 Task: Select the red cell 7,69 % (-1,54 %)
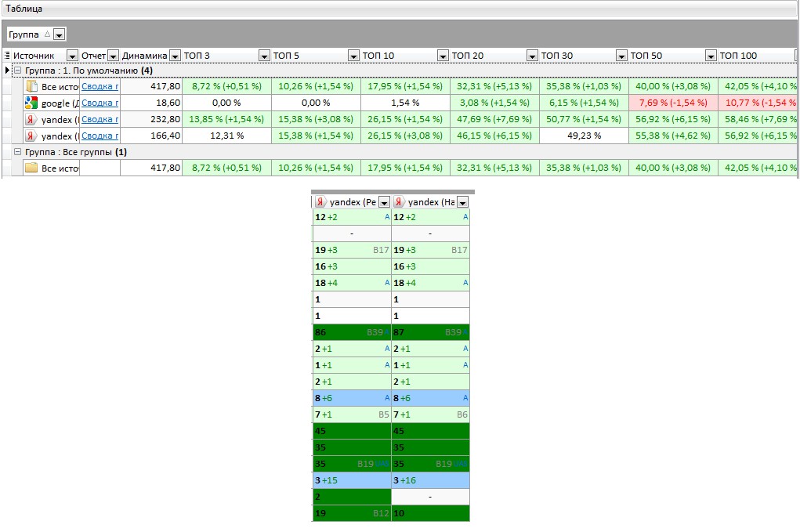pyautogui.click(x=673, y=103)
